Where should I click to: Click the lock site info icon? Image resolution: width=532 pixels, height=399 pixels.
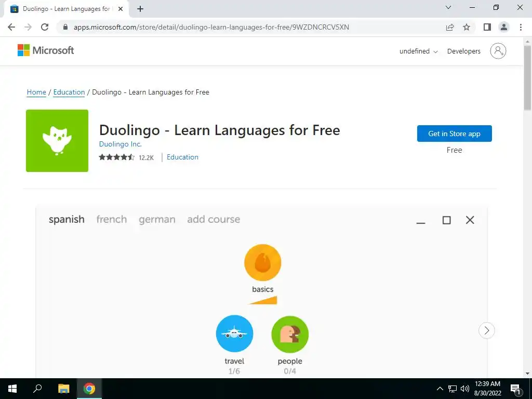coord(65,27)
